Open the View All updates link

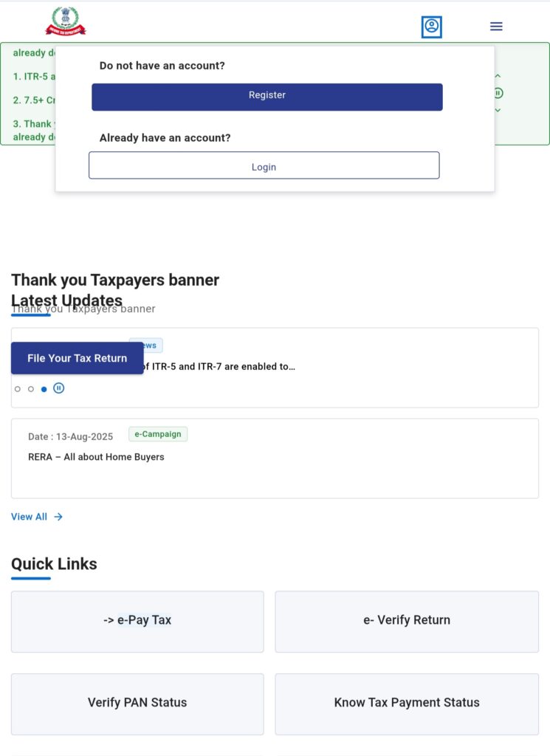point(28,517)
